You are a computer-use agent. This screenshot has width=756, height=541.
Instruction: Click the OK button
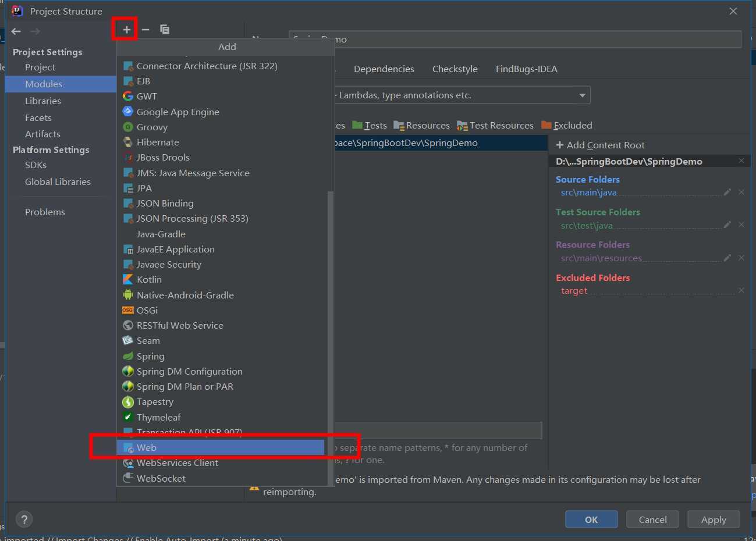[591, 519]
